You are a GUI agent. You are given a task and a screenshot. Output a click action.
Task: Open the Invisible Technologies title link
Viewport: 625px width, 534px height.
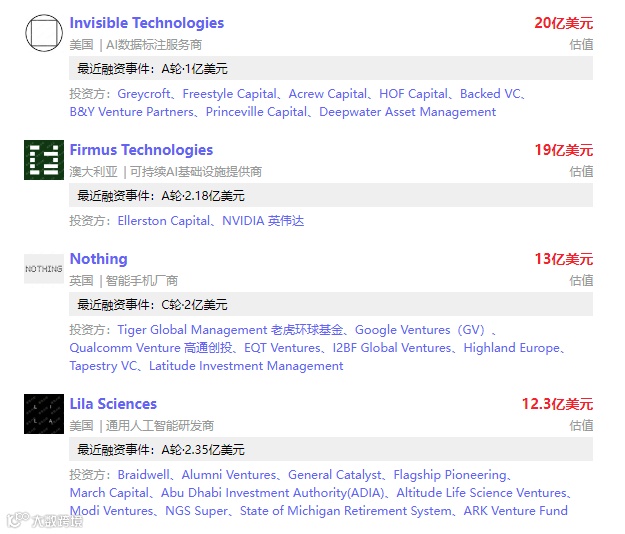[147, 23]
